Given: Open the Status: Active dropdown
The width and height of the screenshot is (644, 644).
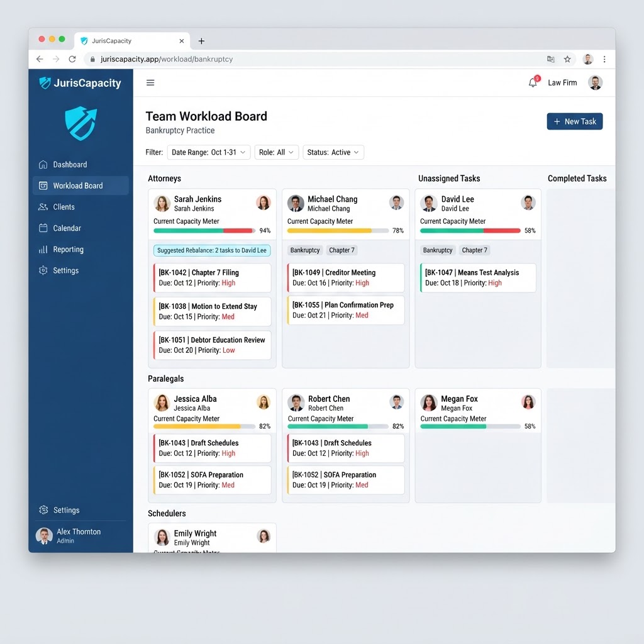Looking at the screenshot, I should (333, 152).
